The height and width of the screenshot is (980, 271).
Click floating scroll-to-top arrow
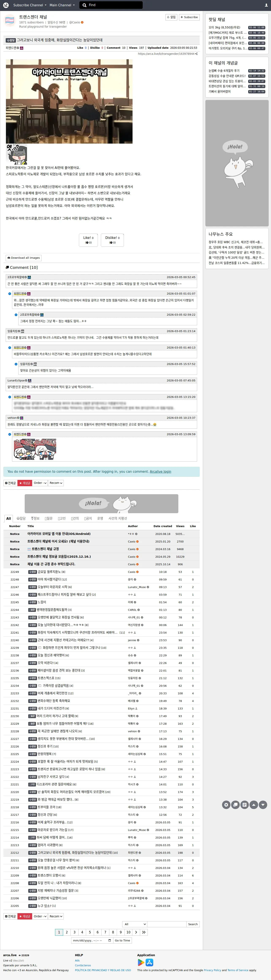(x=254, y=804)
